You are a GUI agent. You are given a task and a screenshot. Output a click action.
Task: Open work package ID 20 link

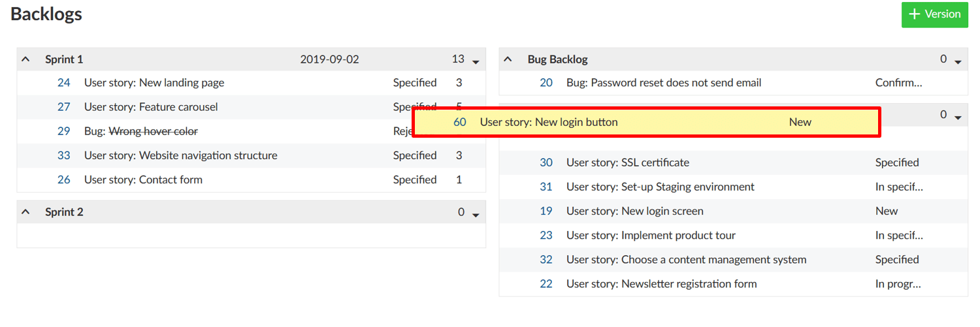pos(546,83)
